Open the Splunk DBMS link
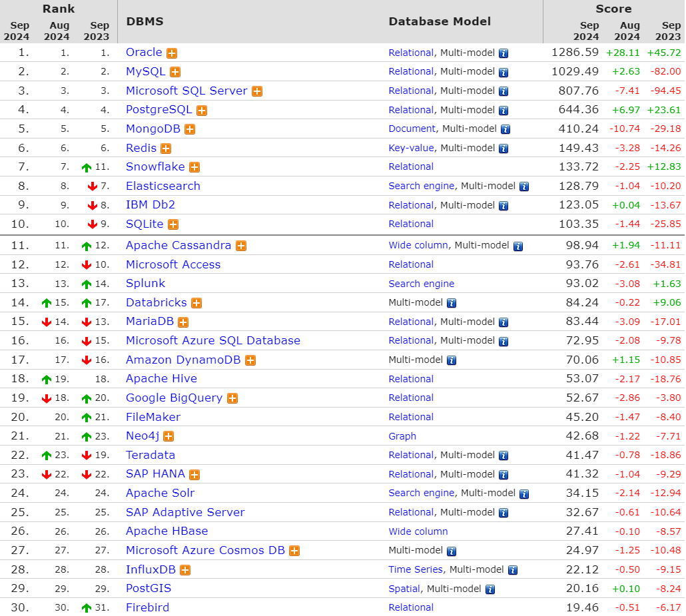Screen dimensions: 686x616 [x=146, y=284]
